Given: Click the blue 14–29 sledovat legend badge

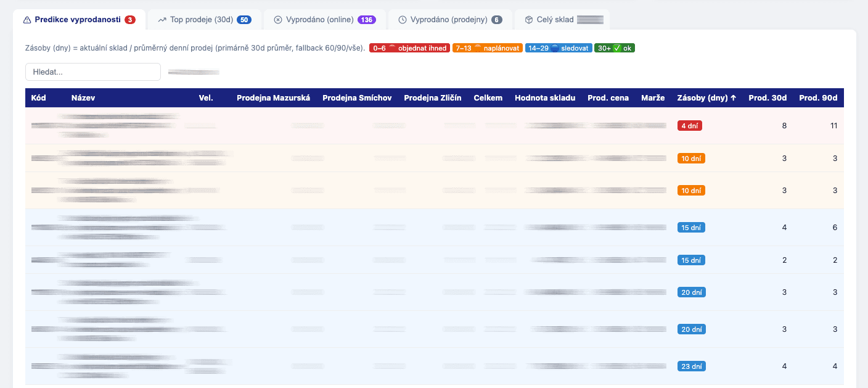Looking at the screenshot, I should 559,48.
